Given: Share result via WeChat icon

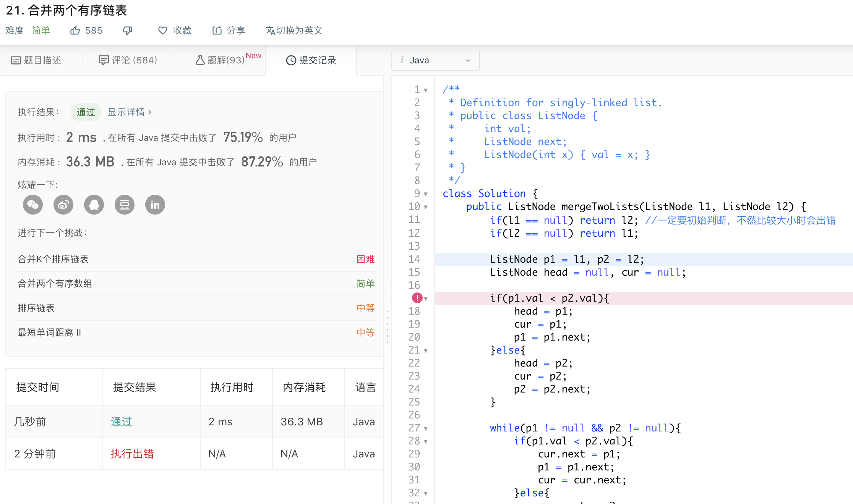Looking at the screenshot, I should (33, 205).
